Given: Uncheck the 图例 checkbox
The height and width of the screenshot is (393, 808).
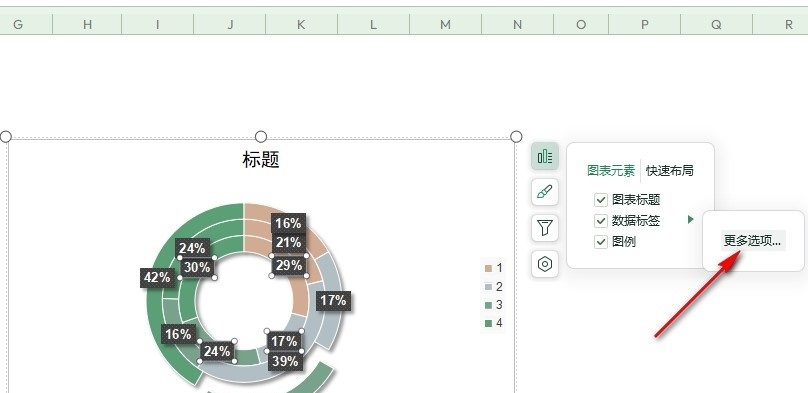Looking at the screenshot, I should tap(601, 242).
